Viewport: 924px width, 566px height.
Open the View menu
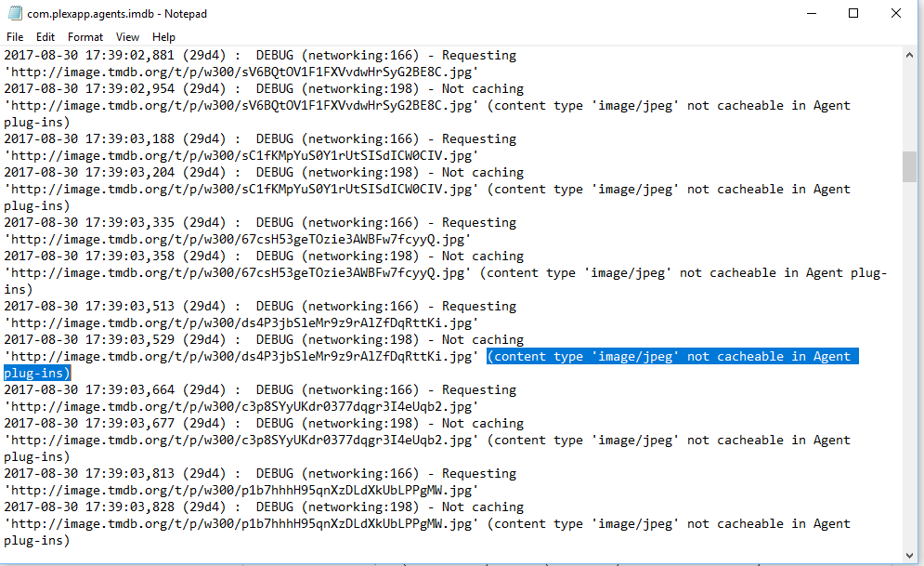(x=127, y=37)
